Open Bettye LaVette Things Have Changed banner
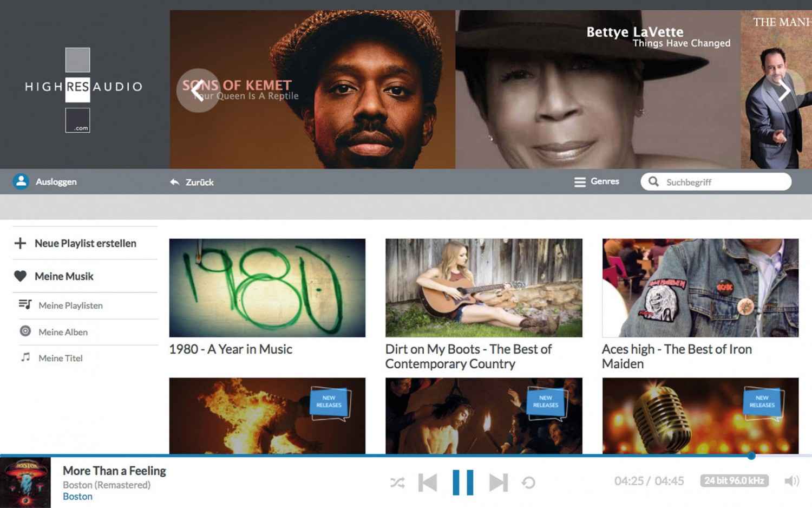 click(598, 89)
